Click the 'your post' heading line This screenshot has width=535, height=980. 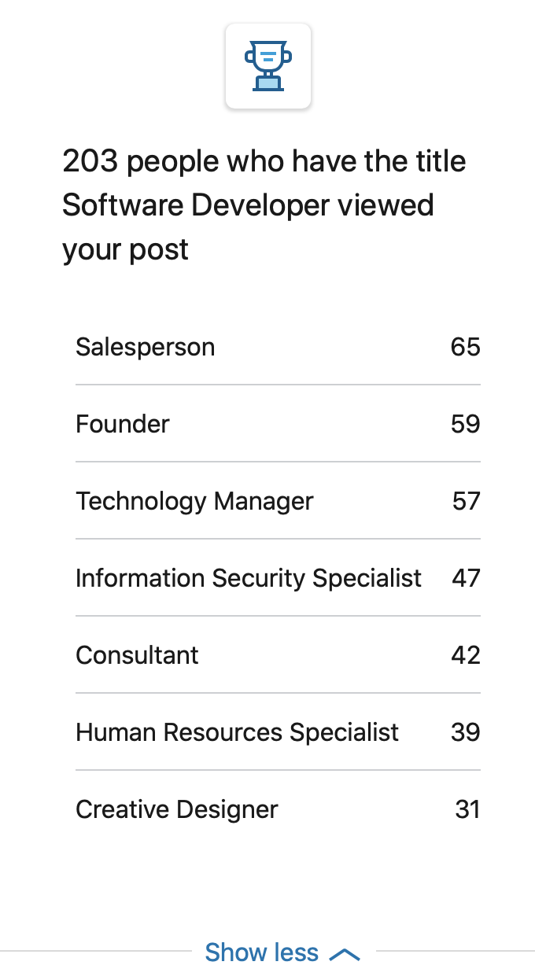pyautogui.click(x=126, y=250)
